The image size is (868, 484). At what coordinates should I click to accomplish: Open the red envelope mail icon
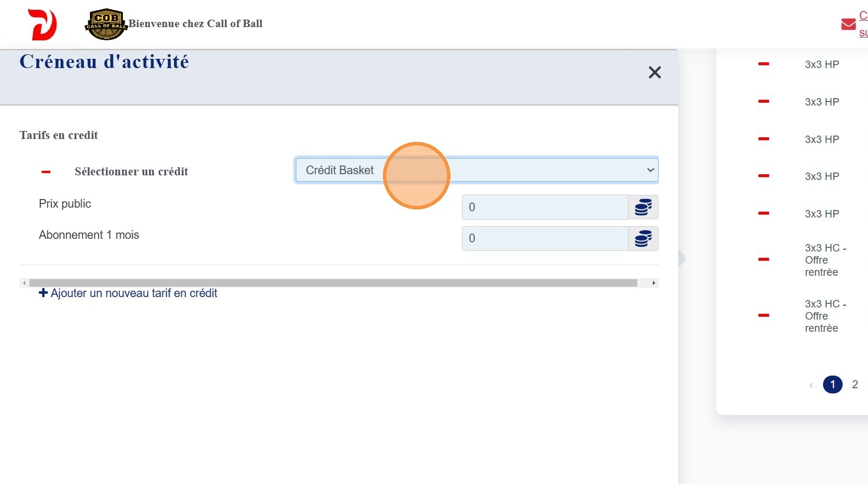pos(848,24)
